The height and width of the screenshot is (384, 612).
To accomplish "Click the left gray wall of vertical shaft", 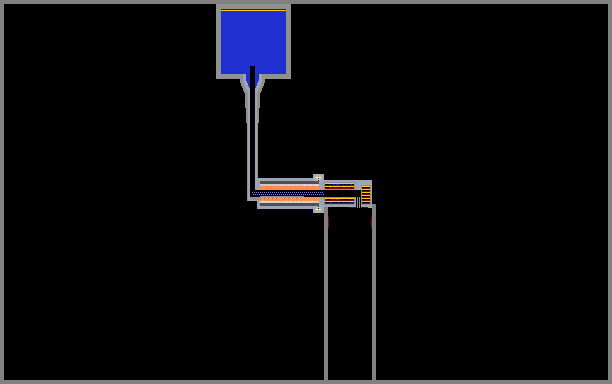I will [x=326, y=293].
